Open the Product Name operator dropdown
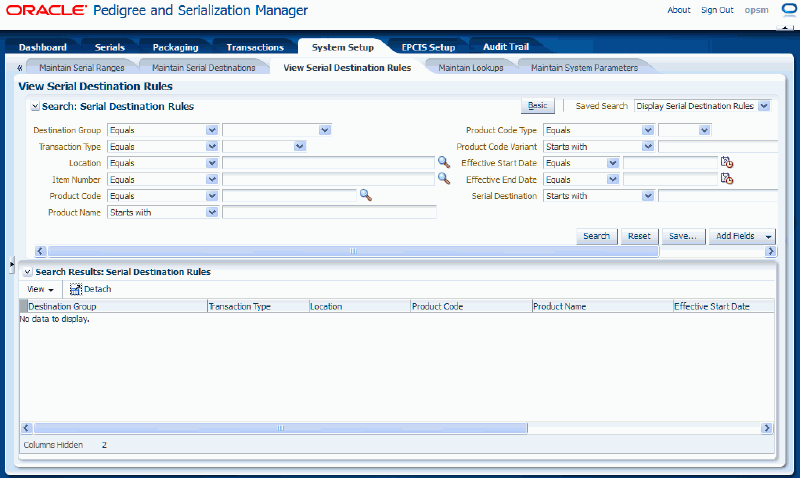The width and height of the screenshot is (800, 478). tap(212, 212)
